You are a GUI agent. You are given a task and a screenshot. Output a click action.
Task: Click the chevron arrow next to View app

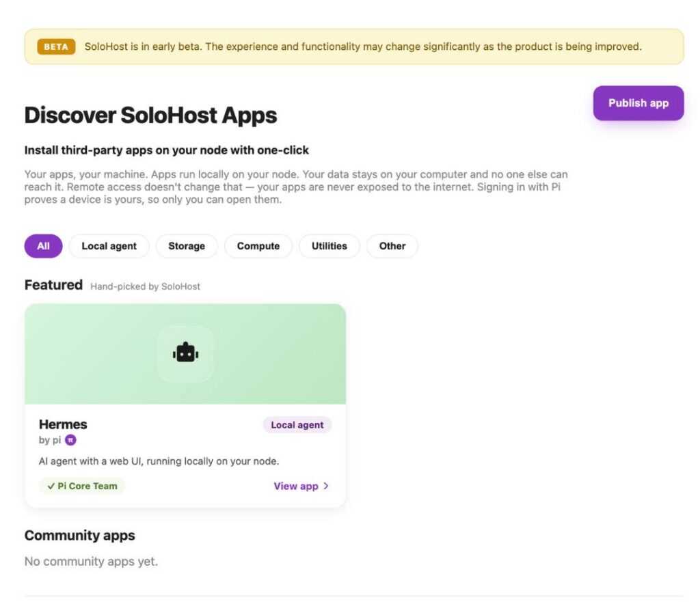tap(326, 486)
